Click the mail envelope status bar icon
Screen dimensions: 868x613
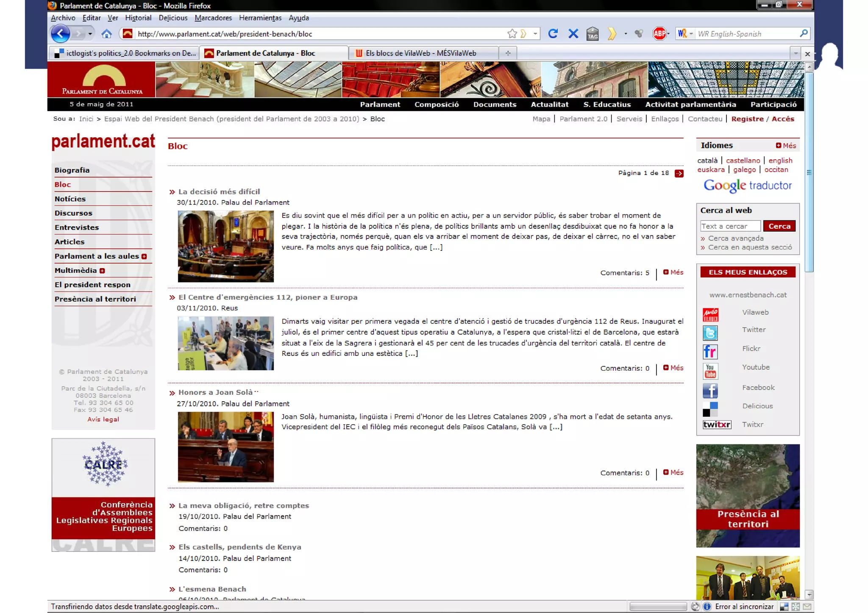pos(807,607)
